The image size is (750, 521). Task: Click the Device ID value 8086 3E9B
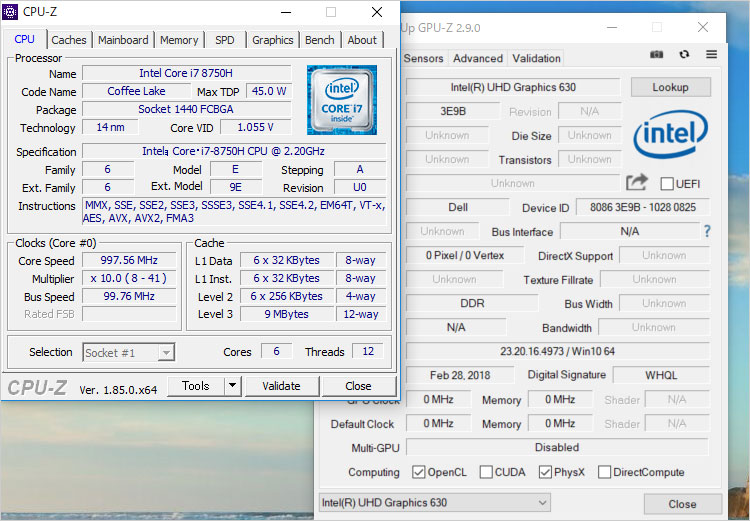643,207
